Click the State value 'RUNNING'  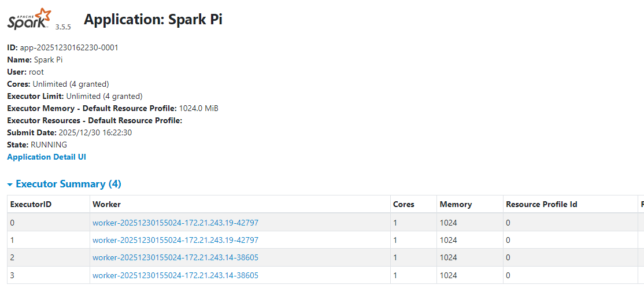pyautogui.click(x=49, y=145)
